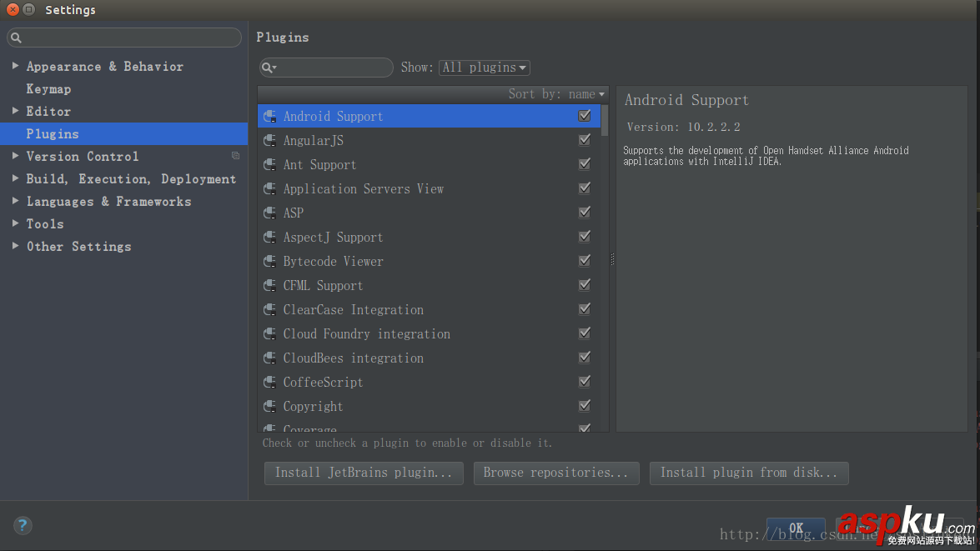The height and width of the screenshot is (551, 980).
Task: Toggle the CFML Support checkbox
Action: [585, 285]
